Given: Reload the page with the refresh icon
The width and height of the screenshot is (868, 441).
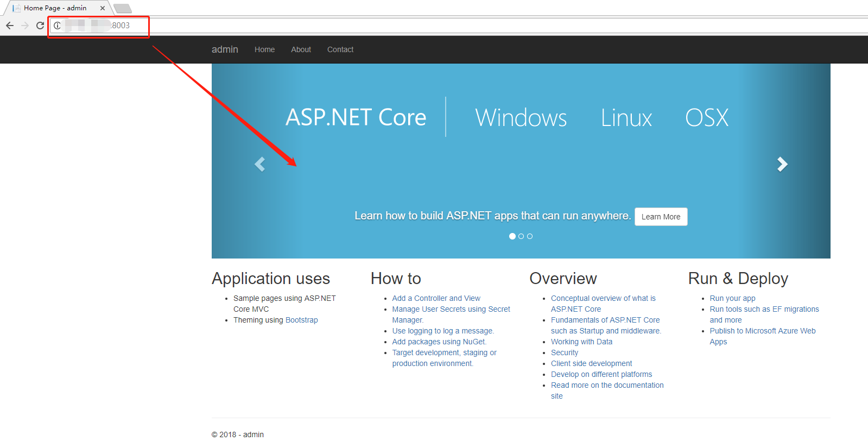Looking at the screenshot, I should (x=40, y=26).
